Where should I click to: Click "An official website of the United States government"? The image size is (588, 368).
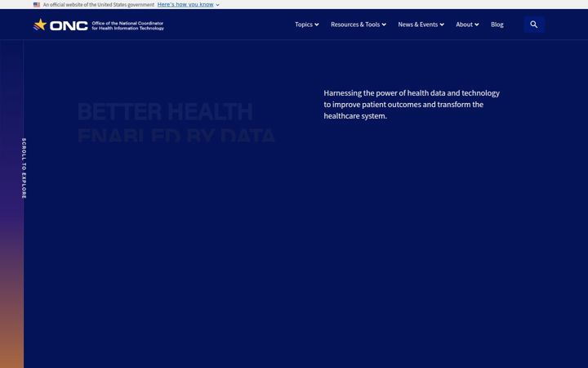pyautogui.click(x=99, y=5)
